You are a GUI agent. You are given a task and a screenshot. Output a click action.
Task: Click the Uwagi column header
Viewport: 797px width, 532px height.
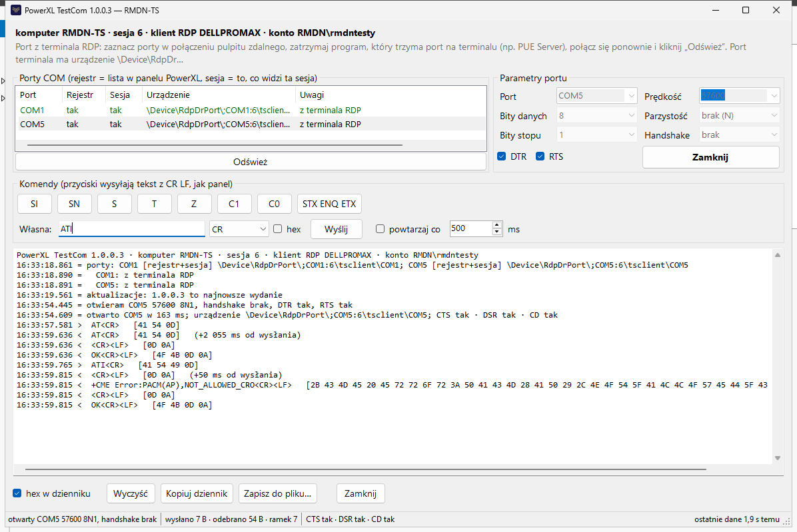point(391,95)
